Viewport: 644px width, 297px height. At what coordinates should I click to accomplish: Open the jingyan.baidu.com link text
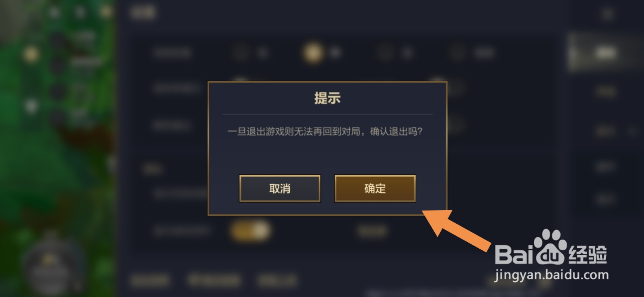(551, 275)
